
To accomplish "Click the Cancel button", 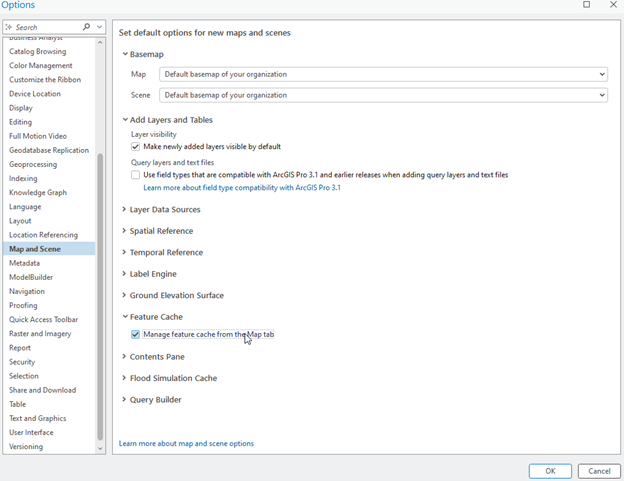I will 599,471.
